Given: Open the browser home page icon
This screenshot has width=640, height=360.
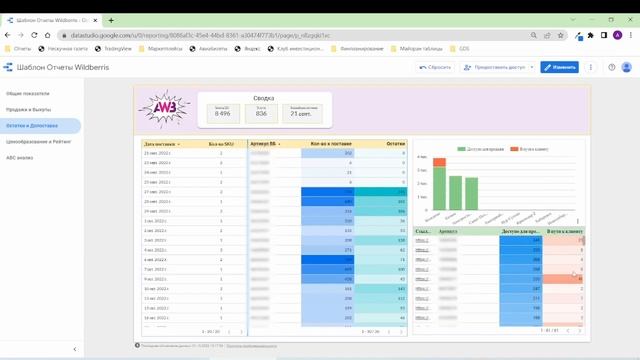Looking at the screenshot, I should point(48,36).
